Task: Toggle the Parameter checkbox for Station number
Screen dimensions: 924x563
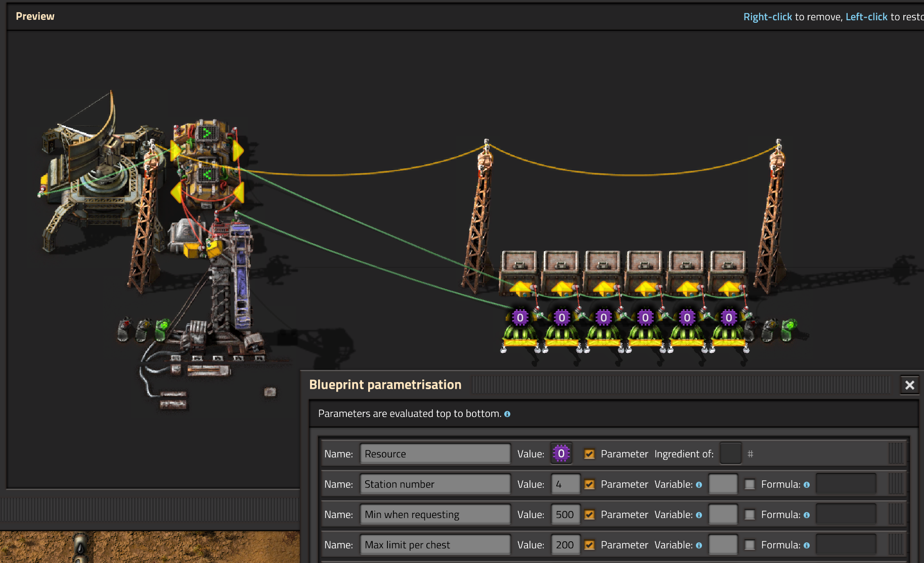Action: 589,484
